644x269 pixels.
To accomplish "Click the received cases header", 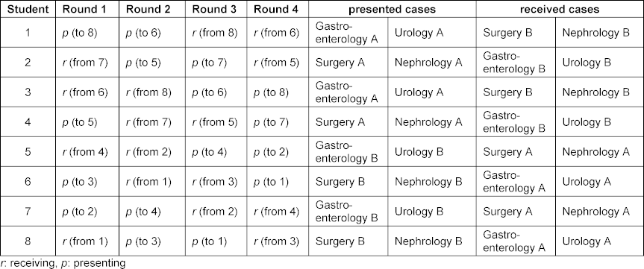I will [x=560, y=10].
